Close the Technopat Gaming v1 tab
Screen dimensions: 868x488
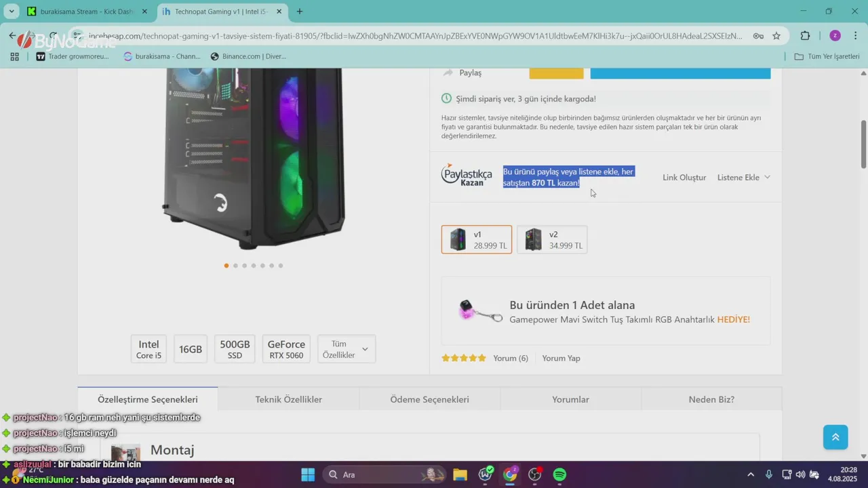pos(279,12)
